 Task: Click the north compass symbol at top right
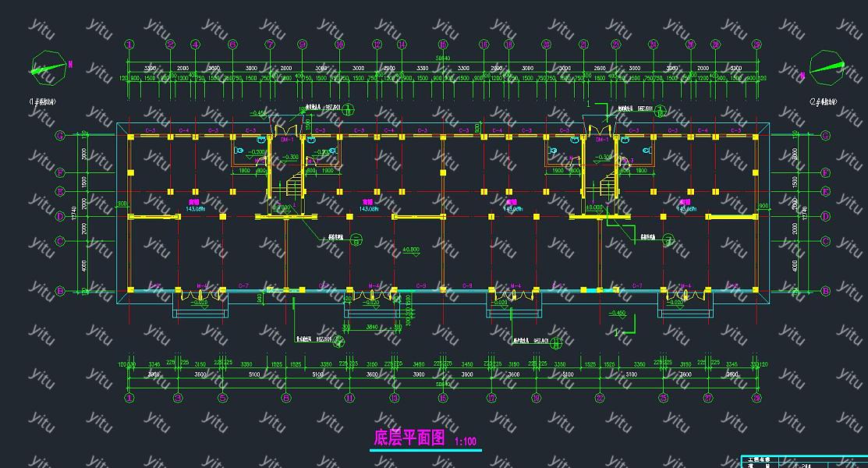[x=826, y=69]
